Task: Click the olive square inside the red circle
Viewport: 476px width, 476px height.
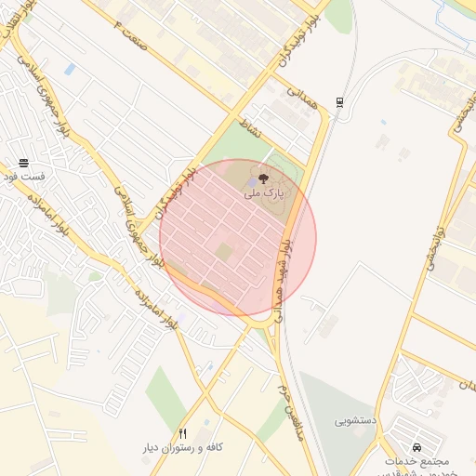Action: (224, 252)
